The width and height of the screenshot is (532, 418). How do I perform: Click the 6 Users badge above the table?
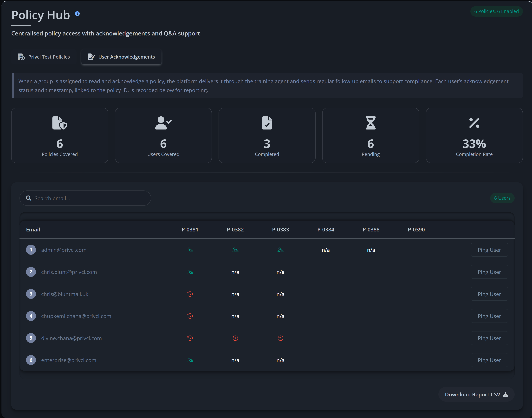[x=502, y=198]
